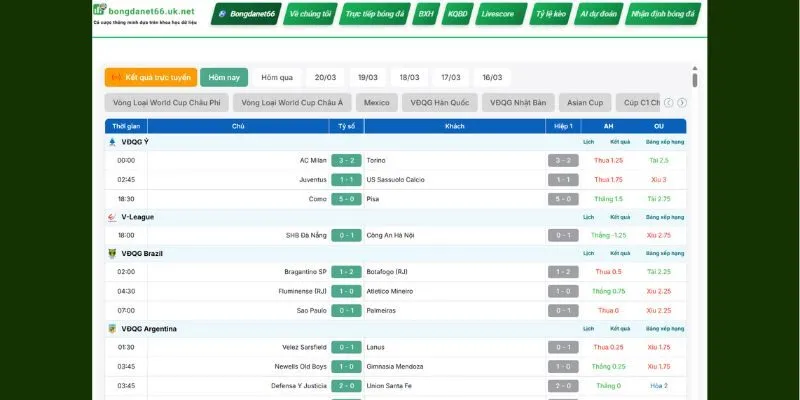This screenshot has width=800, height=400.
Task: Choose the Asian Cup league filter
Action: click(x=585, y=102)
